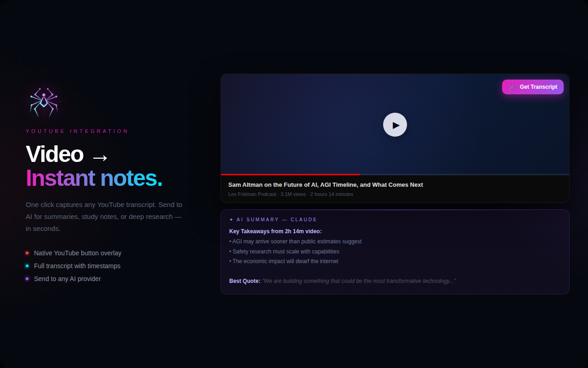Click the Lex Fridman Podcast metadata line

[291, 194]
